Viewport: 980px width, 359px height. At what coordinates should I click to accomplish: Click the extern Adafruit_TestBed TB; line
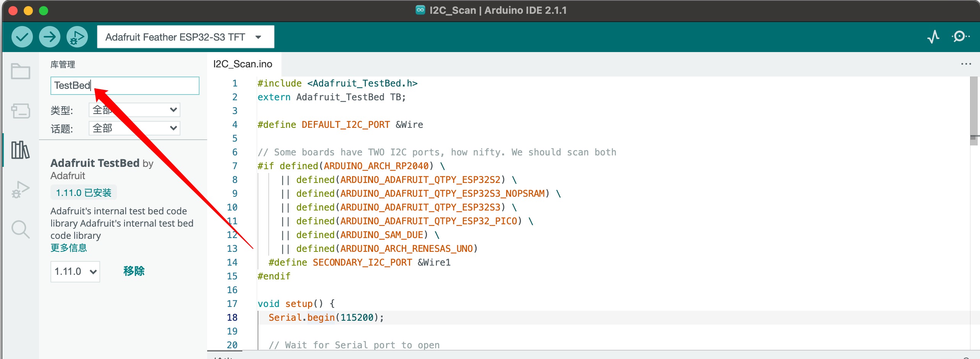332,97
